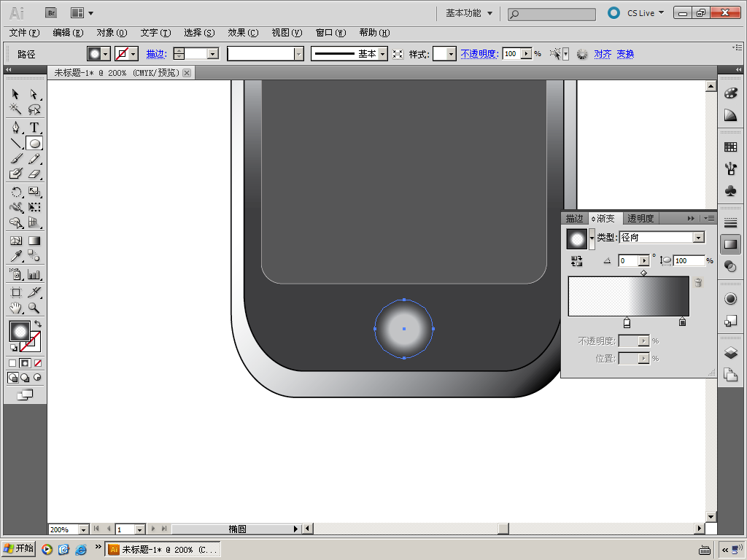Select the Rotate tool
Viewport: 747px width, 560px height.
pos(15,192)
